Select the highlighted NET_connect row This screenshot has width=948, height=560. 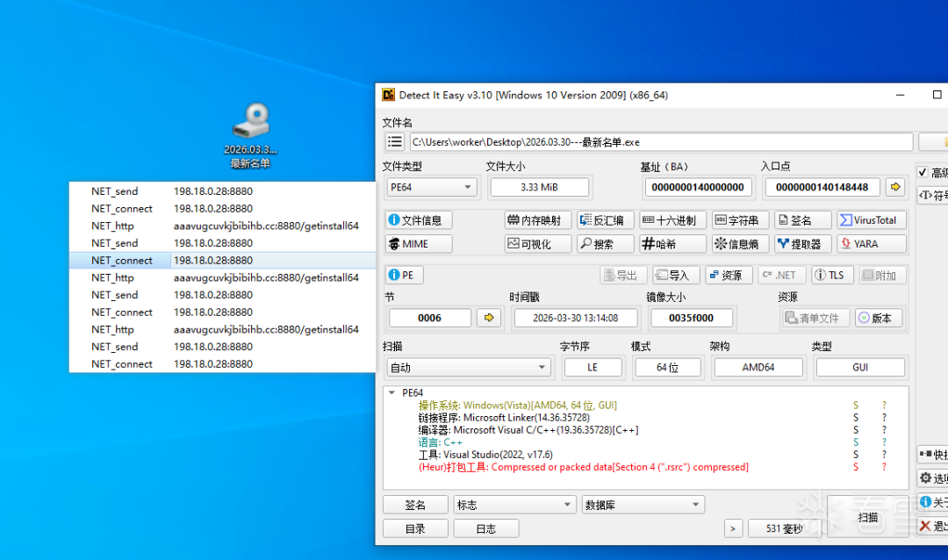(x=222, y=260)
